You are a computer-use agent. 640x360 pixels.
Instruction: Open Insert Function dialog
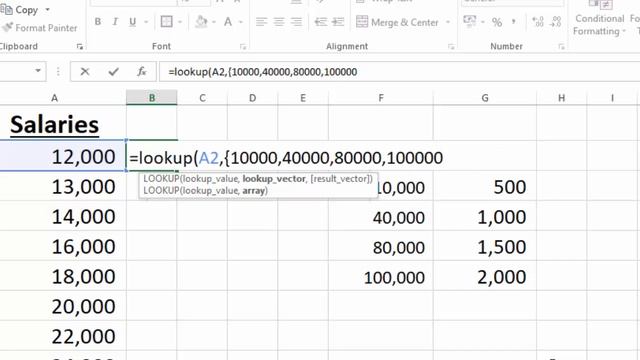click(142, 72)
